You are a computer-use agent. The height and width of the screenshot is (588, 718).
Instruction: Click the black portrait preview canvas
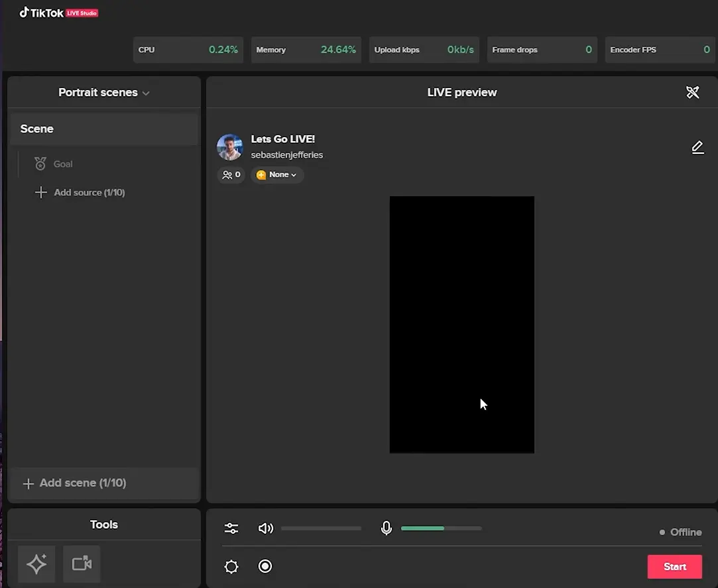pyautogui.click(x=461, y=324)
